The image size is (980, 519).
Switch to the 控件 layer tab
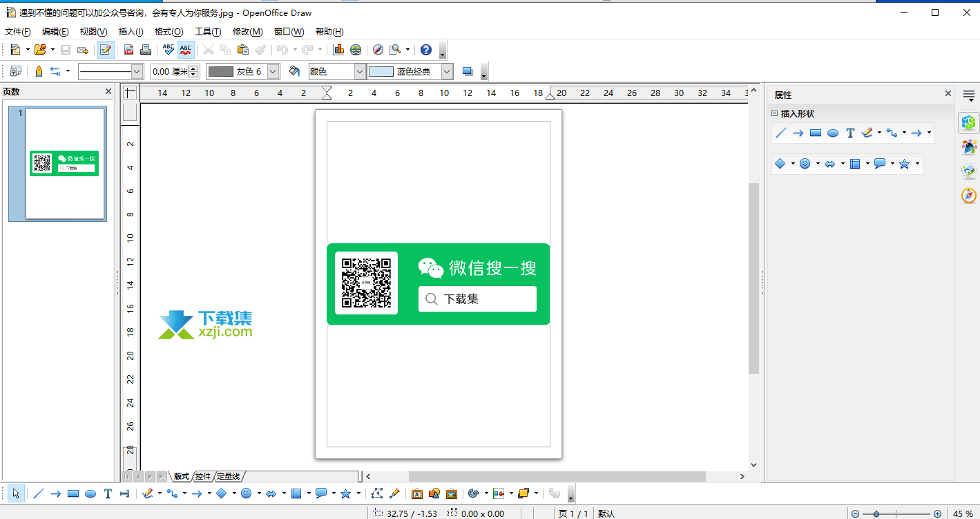203,476
